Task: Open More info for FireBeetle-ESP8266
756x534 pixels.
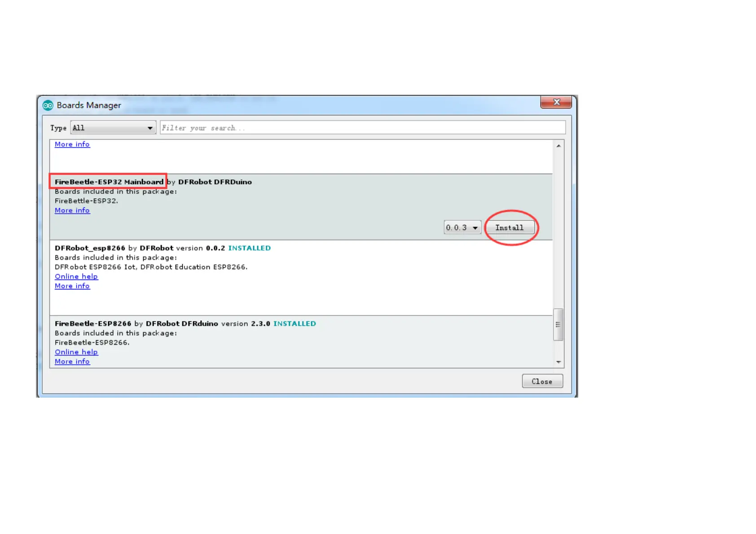Action: click(72, 362)
